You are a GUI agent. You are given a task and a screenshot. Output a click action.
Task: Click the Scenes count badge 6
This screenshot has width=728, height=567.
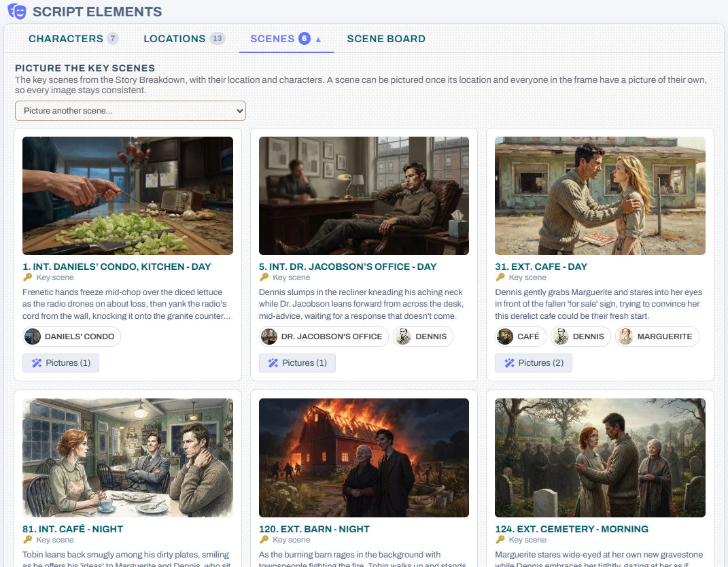(x=304, y=38)
